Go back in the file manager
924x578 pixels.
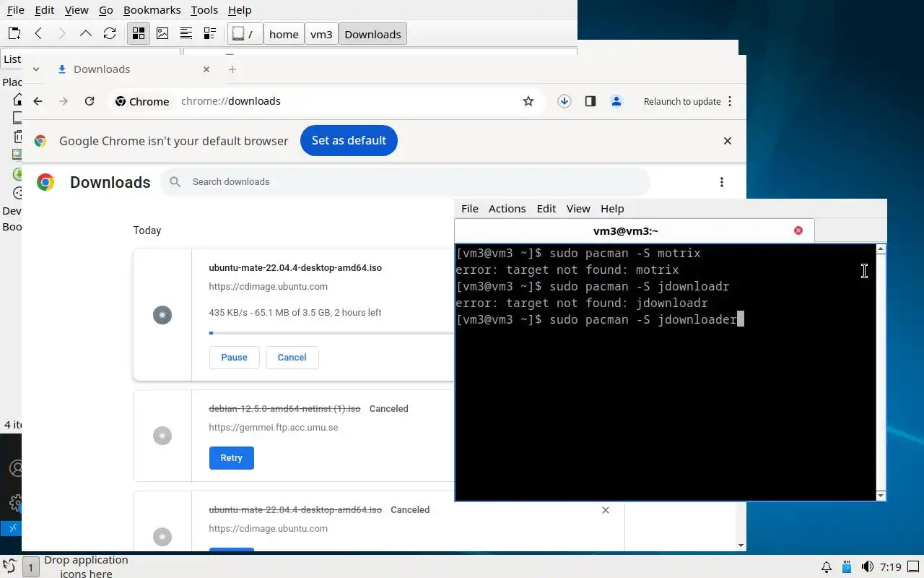[x=38, y=34]
